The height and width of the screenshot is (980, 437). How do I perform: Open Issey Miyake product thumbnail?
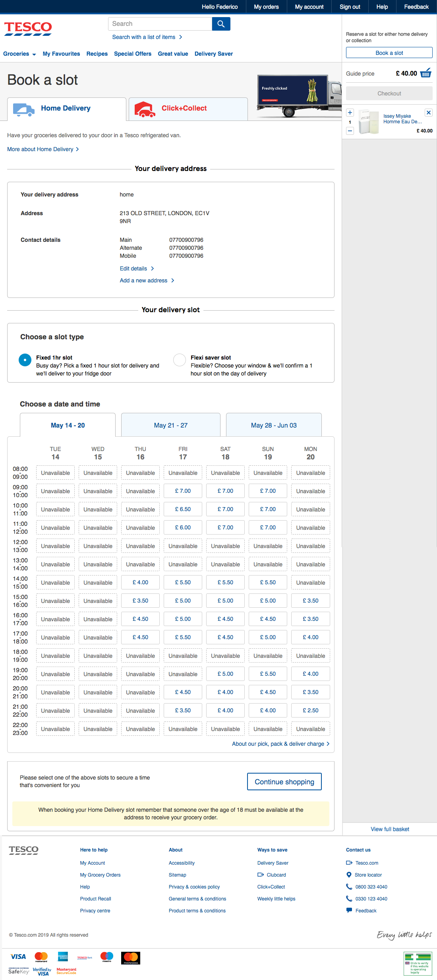(x=369, y=122)
